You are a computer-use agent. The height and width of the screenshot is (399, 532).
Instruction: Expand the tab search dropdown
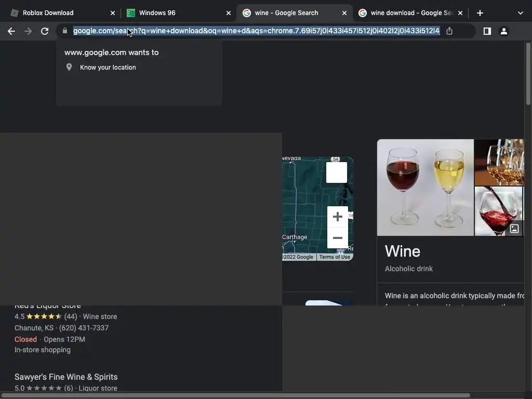tap(520, 13)
